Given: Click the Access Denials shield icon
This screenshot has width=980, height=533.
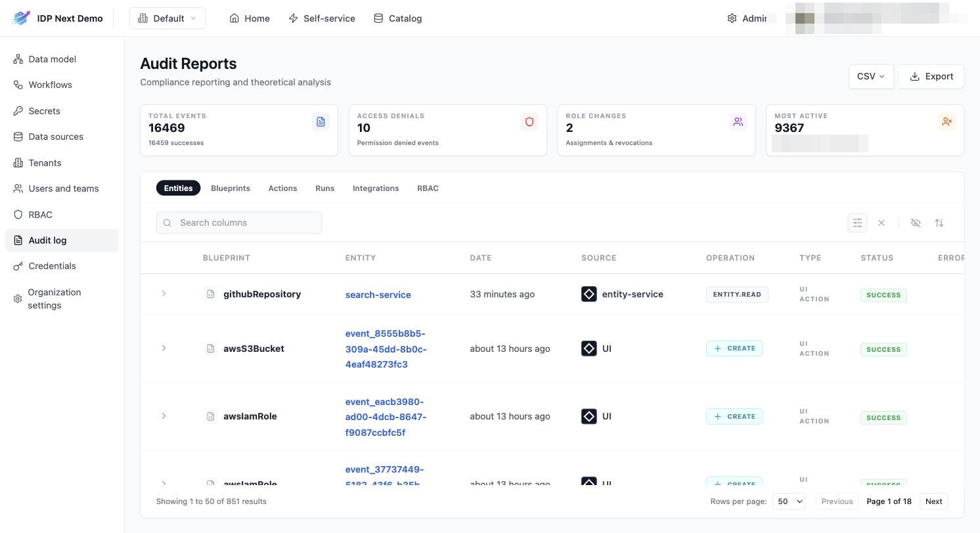Looking at the screenshot, I should pos(529,121).
